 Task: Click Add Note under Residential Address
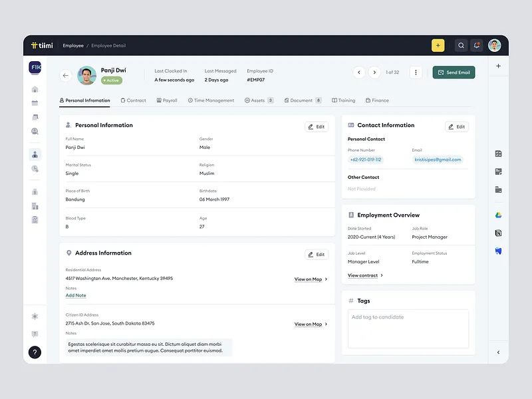pyautogui.click(x=76, y=295)
